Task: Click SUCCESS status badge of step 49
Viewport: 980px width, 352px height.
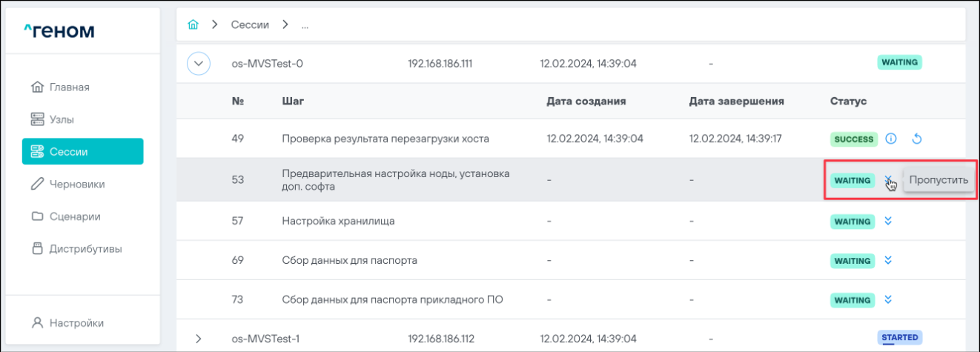Action: coord(853,139)
